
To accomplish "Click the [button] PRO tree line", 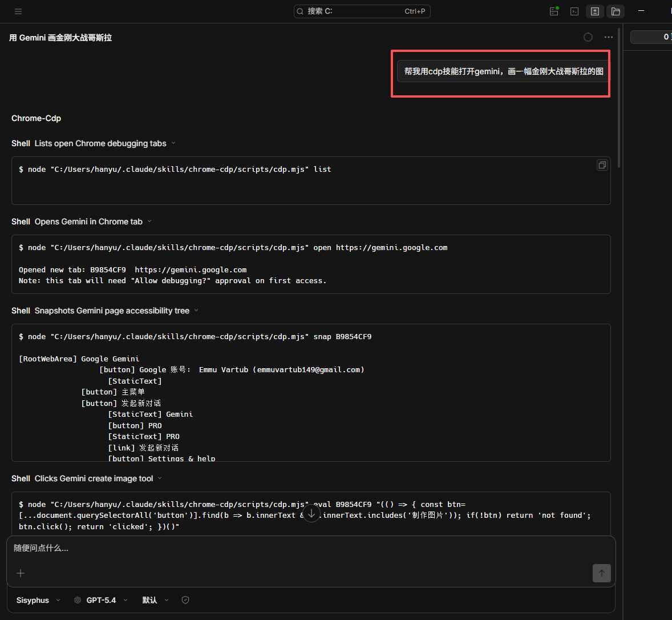I will [x=135, y=425].
